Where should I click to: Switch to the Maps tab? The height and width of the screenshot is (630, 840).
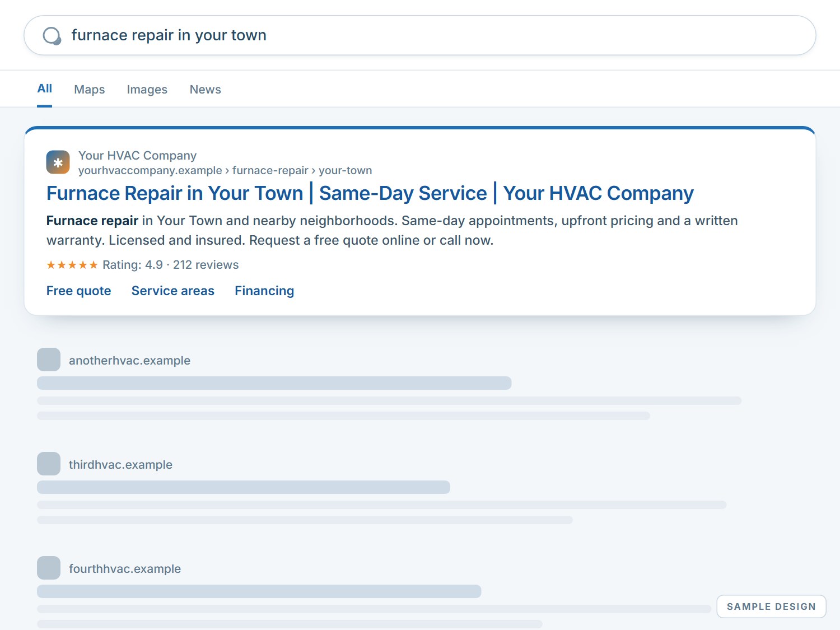tap(90, 90)
